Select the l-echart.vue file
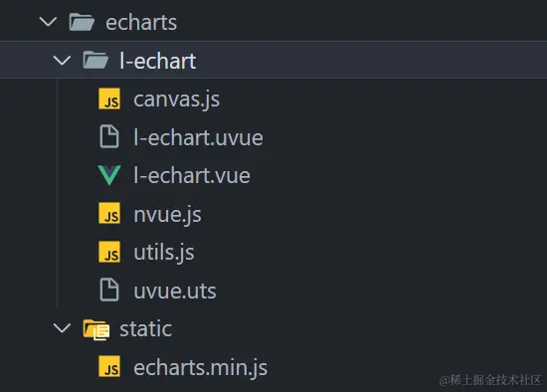The image size is (547, 392). click(x=192, y=175)
